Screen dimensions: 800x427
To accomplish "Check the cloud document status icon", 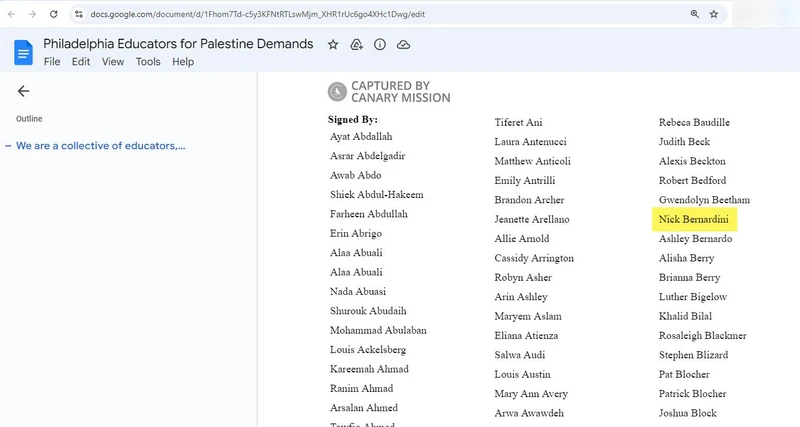I will 403,45.
